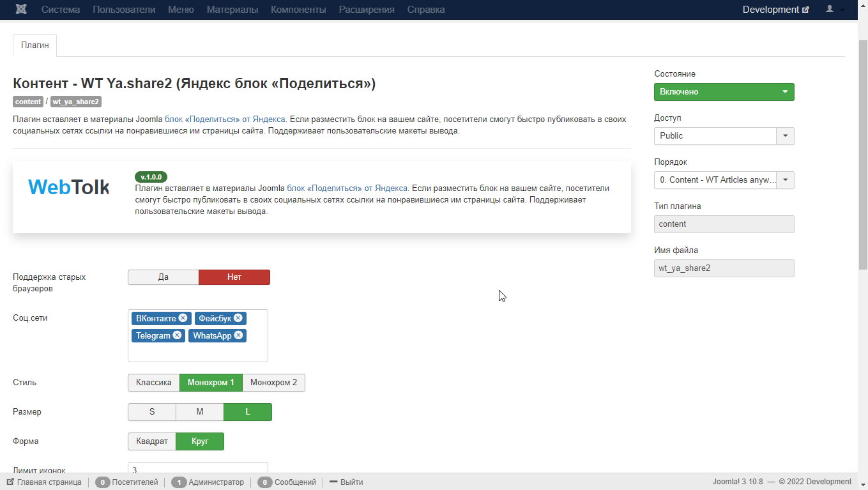
Task: Select size M
Action: pos(199,412)
